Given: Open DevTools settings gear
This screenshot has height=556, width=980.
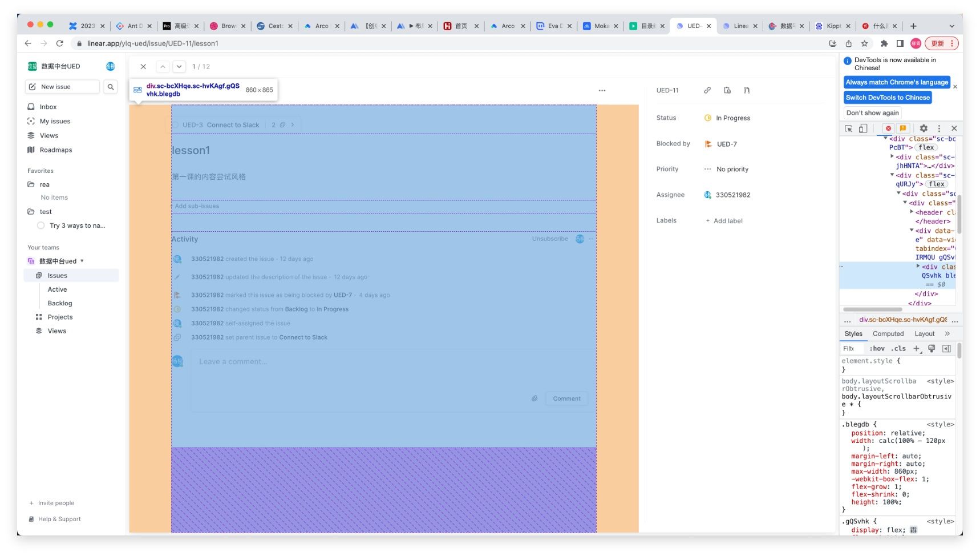Looking at the screenshot, I should (924, 128).
